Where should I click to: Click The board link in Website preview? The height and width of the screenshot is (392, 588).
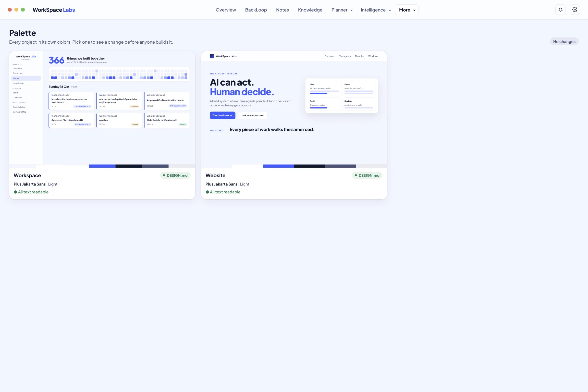[330, 56]
